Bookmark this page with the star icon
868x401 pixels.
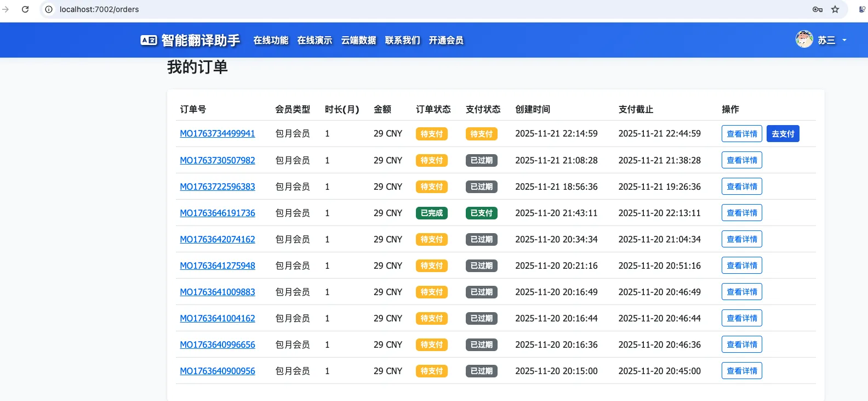point(835,9)
